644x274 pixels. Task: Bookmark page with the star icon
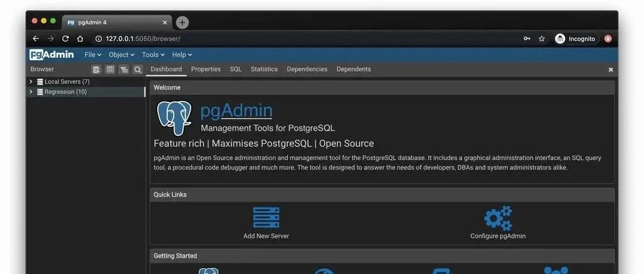click(541, 38)
